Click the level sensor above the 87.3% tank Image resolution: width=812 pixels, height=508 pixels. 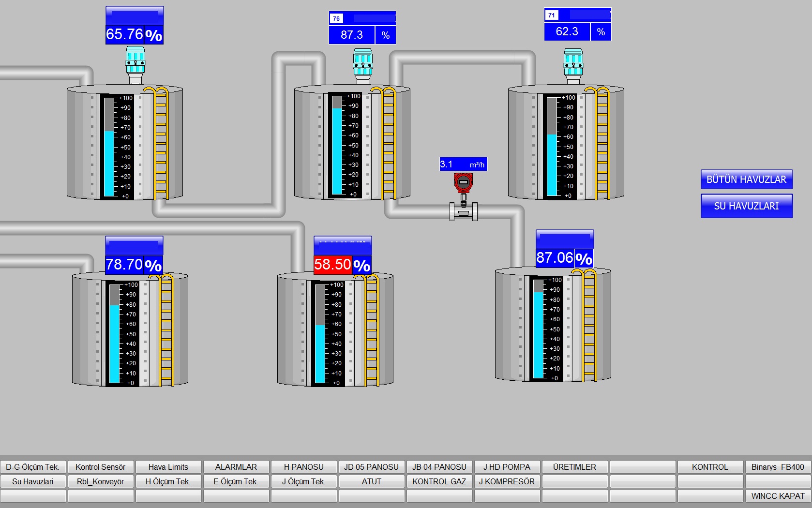point(362,65)
